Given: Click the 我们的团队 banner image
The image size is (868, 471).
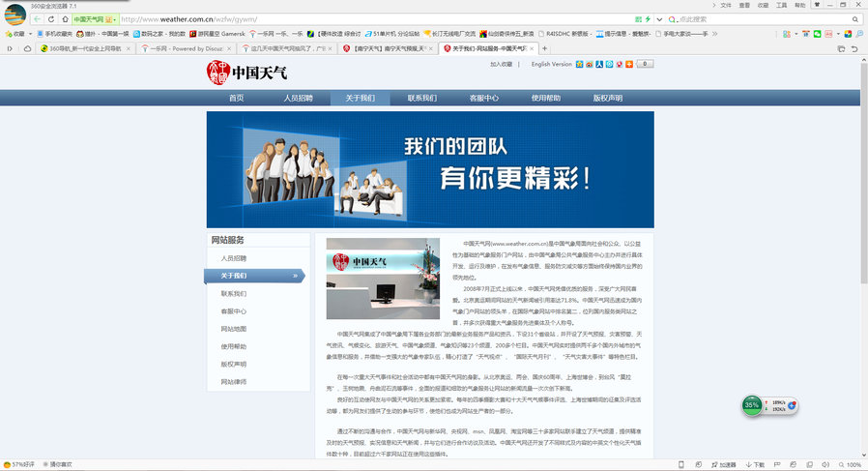Looking at the screenshot, I should (430, 169).
